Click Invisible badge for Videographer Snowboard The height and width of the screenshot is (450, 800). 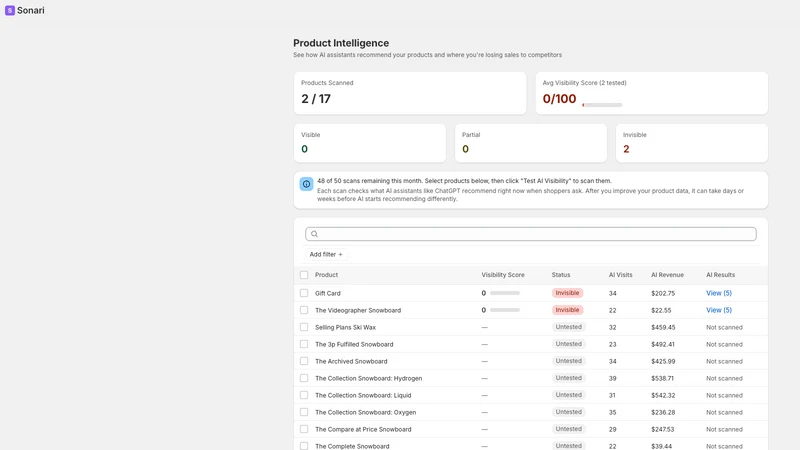[x=567, y=310]
